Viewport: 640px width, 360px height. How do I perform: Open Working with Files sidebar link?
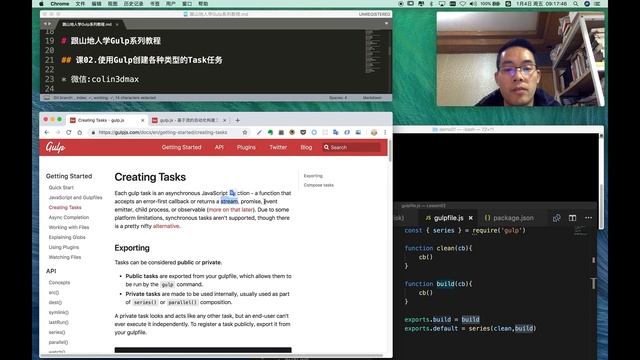click(69, 227)
